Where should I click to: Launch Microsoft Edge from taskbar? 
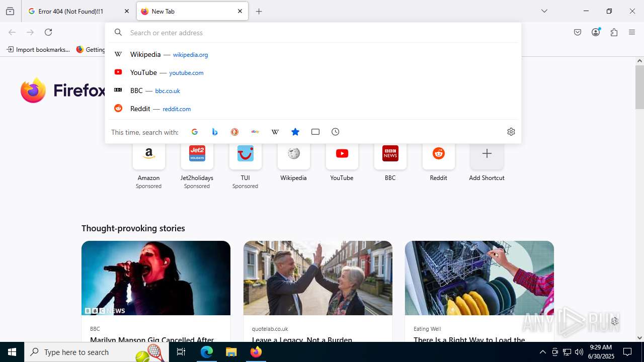click(x=207, y=352)
